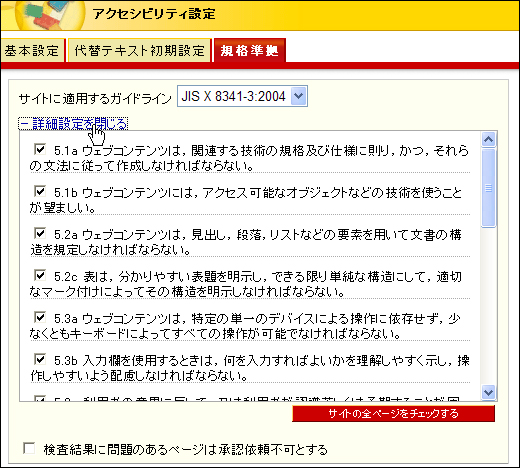Click the 5.1a guideline description text

249,158
